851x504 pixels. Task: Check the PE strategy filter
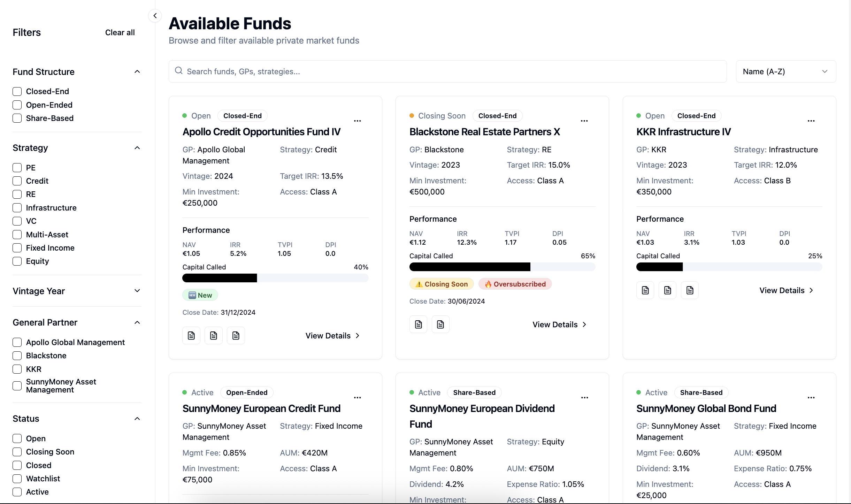click(17, 168)
